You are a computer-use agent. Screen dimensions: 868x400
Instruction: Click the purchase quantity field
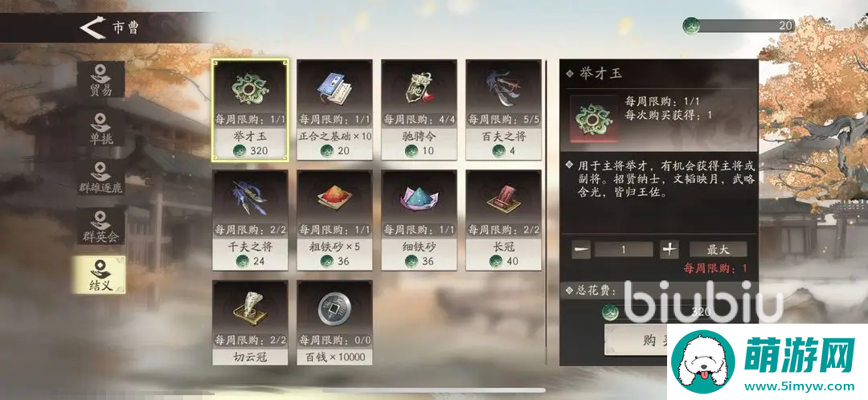click(x=624, y=250)
